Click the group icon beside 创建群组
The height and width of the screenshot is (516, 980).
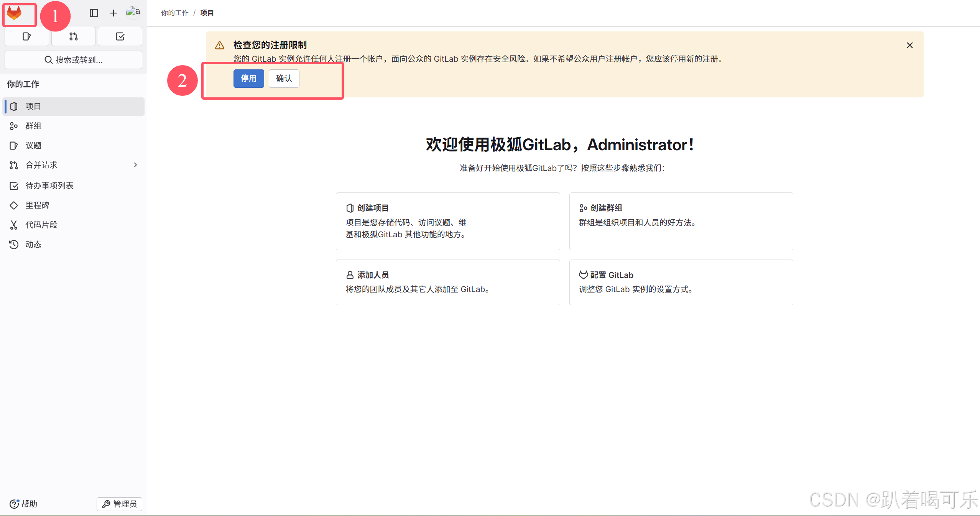pos(583,208)
